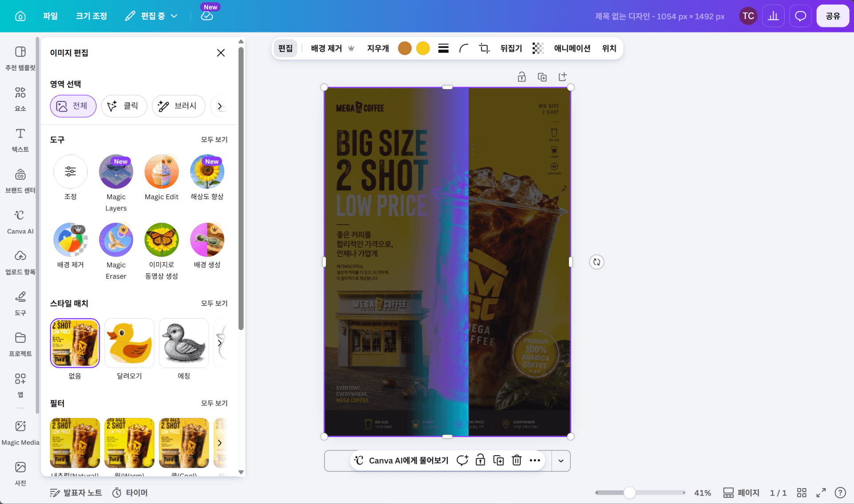The image size is (854, 504).
Task: Select the 전체 area option
Action: click(x=73, y=106)
